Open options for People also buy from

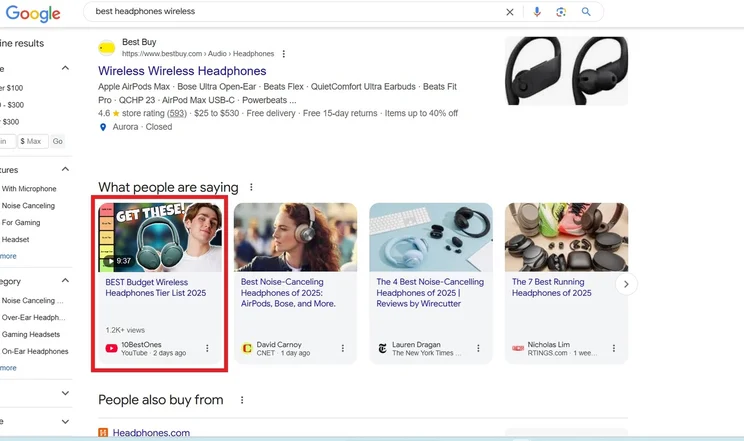[242, 400]
